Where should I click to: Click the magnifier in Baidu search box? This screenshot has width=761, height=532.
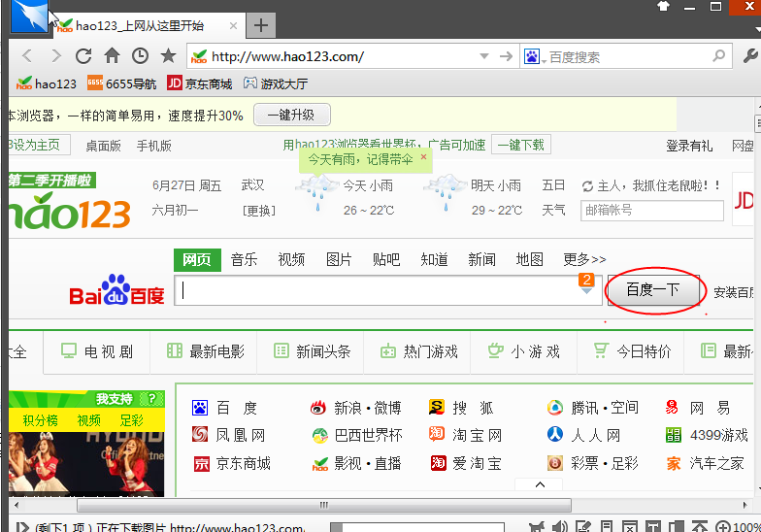coord(718,56)
